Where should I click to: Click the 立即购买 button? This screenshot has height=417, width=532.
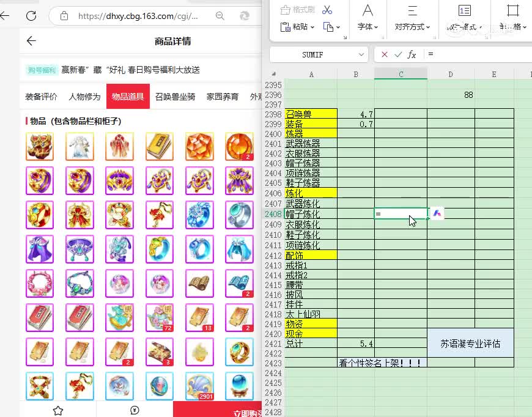click(x=218, y=409)
